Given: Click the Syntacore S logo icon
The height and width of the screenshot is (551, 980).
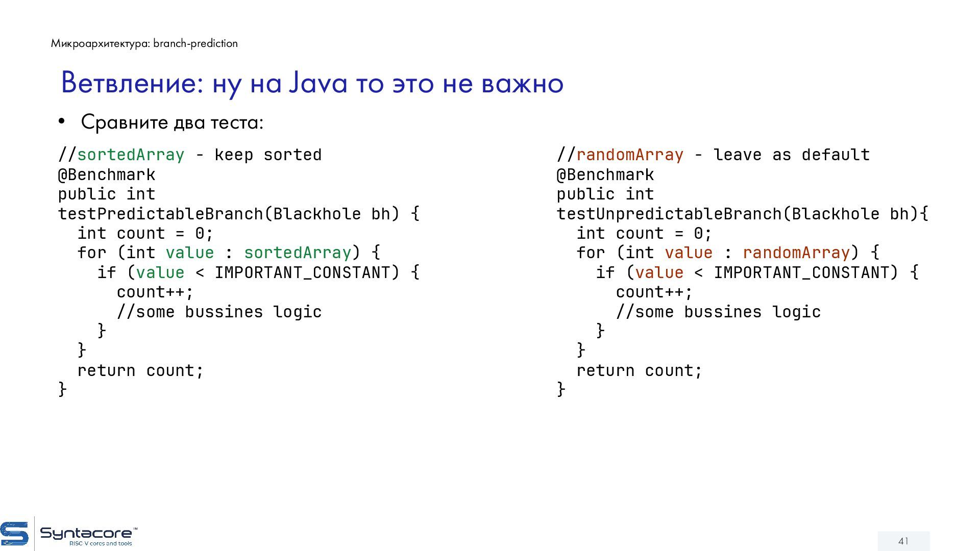Looking at the screenshot, I should click(14, 534).
